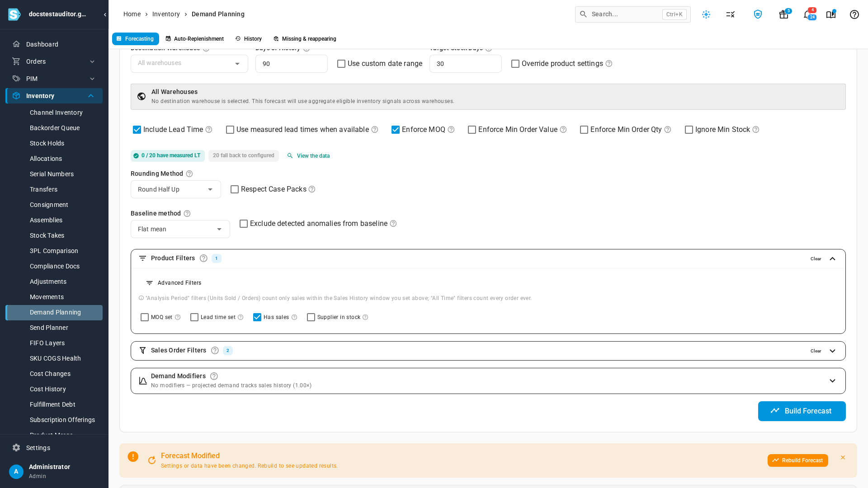Open the Missing & reappearing tab
The image size is (868, 488).
point(305,39)
